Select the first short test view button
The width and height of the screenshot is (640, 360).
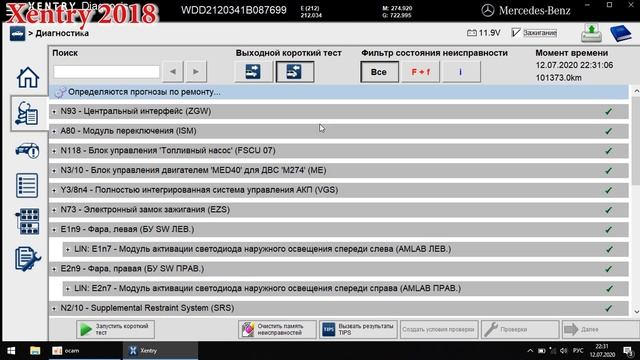[x=253, y=72]
